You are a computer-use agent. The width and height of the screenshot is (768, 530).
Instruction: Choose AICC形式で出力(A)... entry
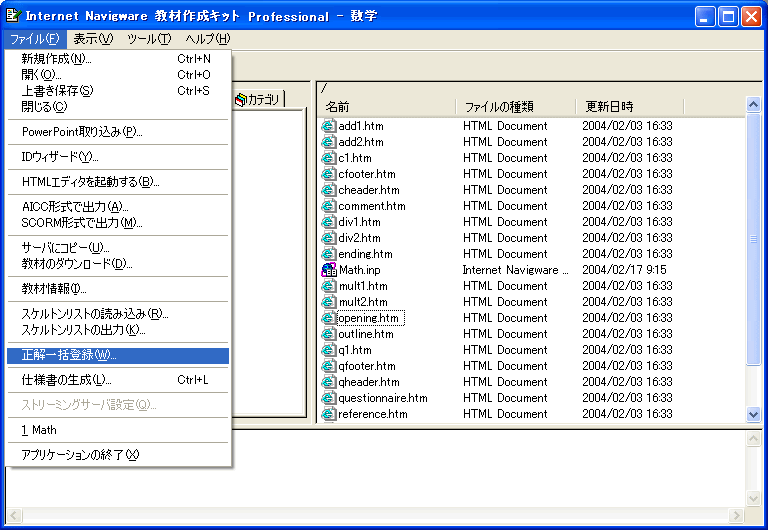[118, 207]
